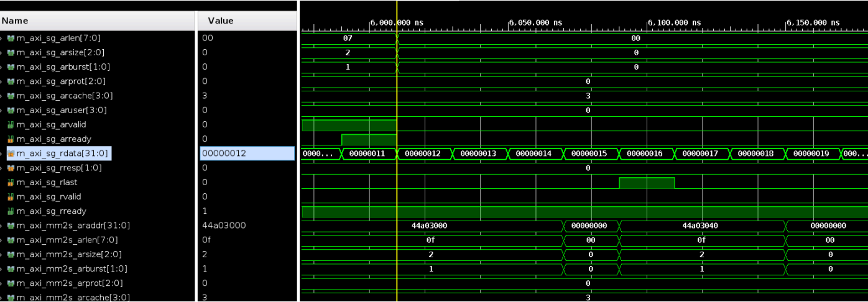This screenshot has height=302, width=868.
Task: Click the 00000012 value field of rdata
Action: pyautogui.click(x=246, y=153)
